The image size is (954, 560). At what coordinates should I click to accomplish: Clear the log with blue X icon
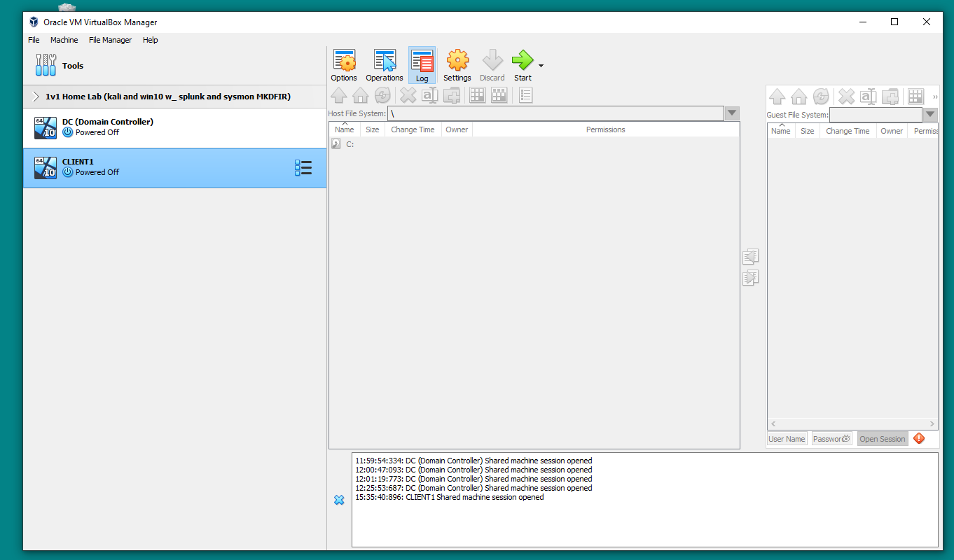pos(339,500)
